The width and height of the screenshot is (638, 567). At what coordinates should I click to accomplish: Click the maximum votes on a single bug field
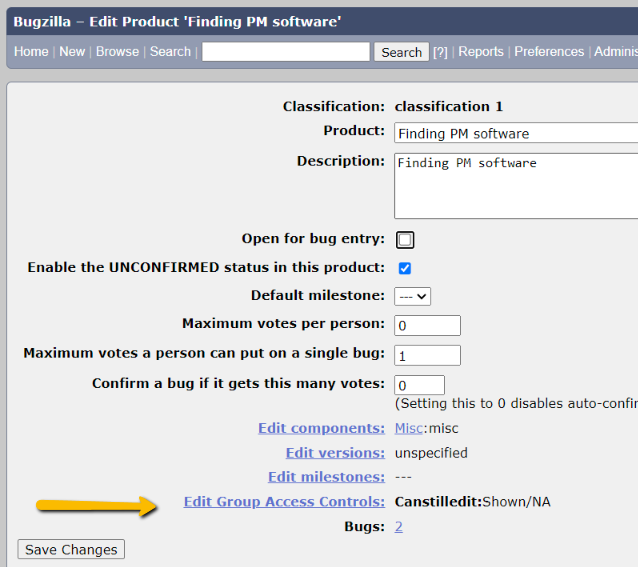427,355
